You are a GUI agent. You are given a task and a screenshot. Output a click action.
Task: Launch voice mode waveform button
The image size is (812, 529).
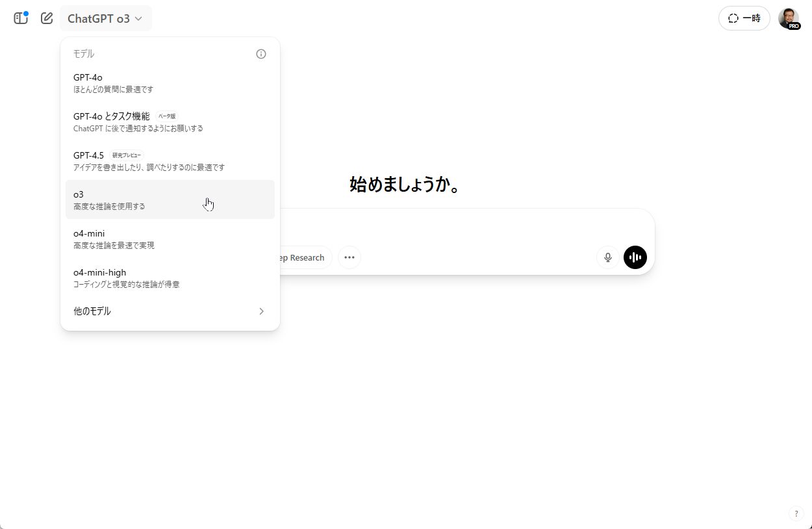[x=635, y=257]
